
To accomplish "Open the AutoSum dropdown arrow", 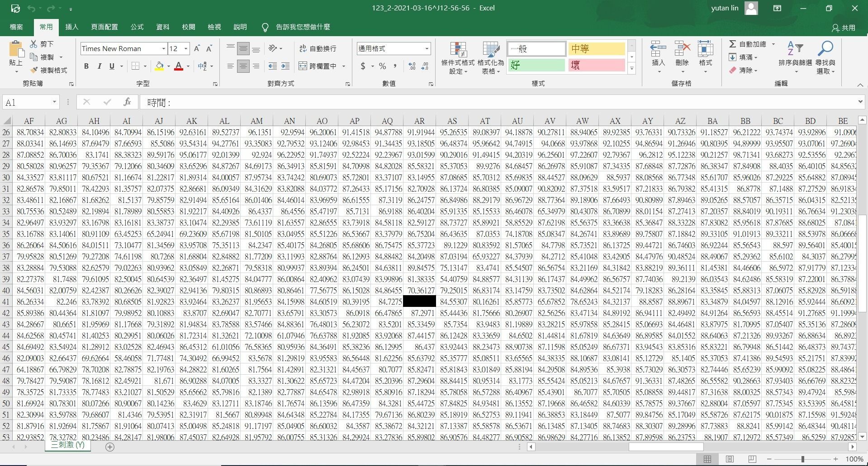I will pos(773,44).
